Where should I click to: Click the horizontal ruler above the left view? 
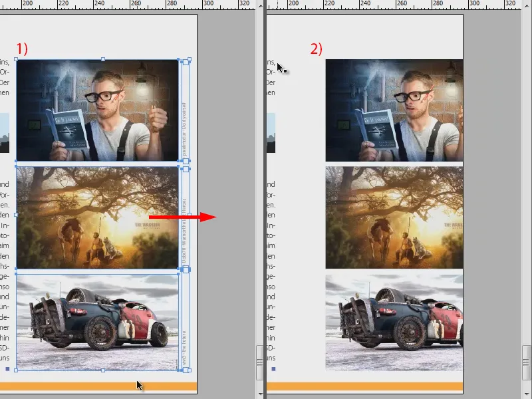coord(128,5)
